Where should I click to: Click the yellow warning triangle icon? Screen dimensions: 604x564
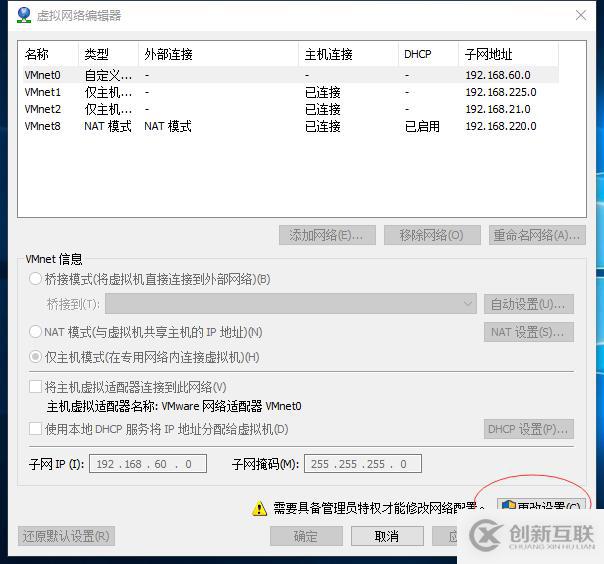point(259,509)
